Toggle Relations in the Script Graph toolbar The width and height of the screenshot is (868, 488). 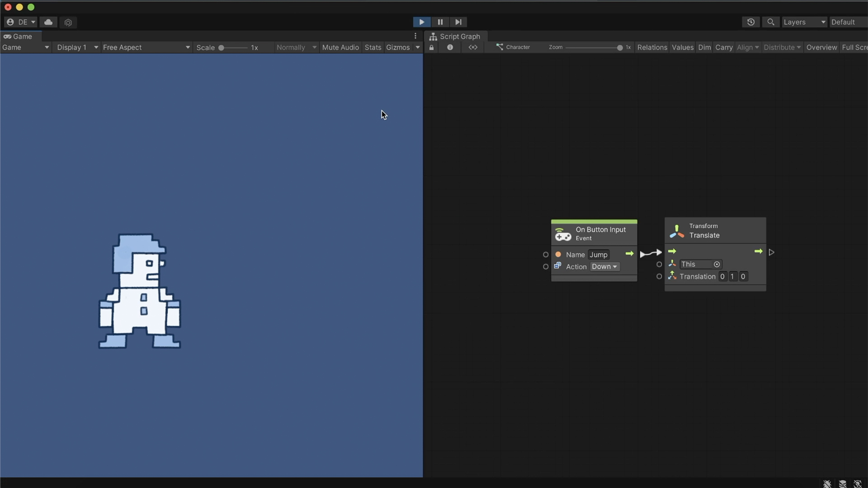click(x=652, y=47)
